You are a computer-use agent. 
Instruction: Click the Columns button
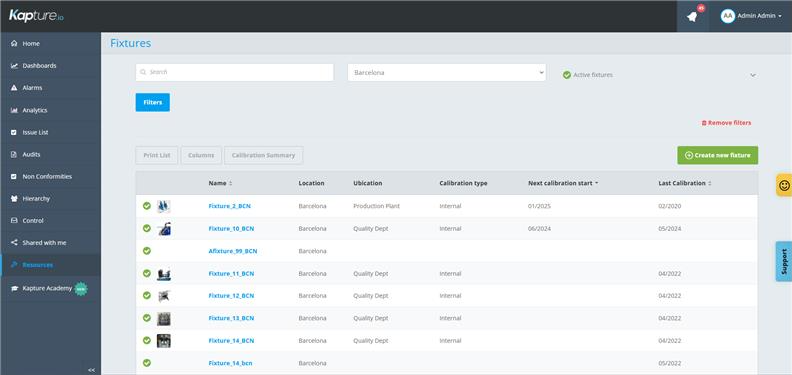[x=201, y=155]
